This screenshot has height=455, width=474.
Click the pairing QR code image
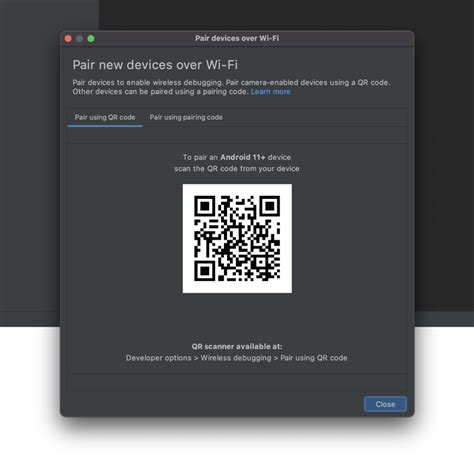(x=237, y=239)
